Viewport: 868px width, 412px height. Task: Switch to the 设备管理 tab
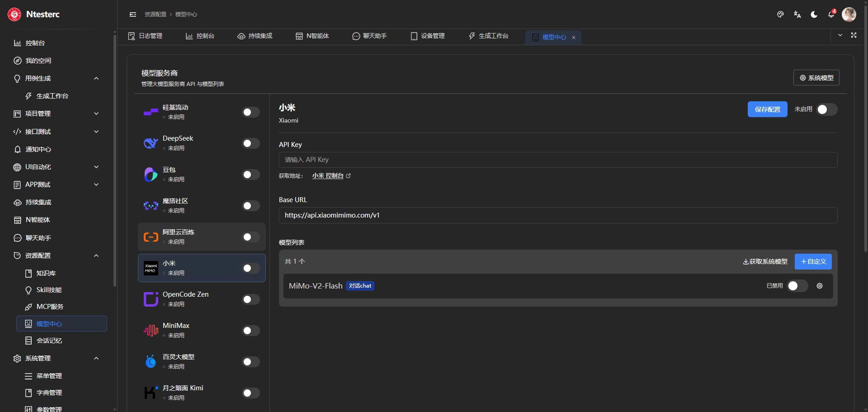click(x=428, y=36)
